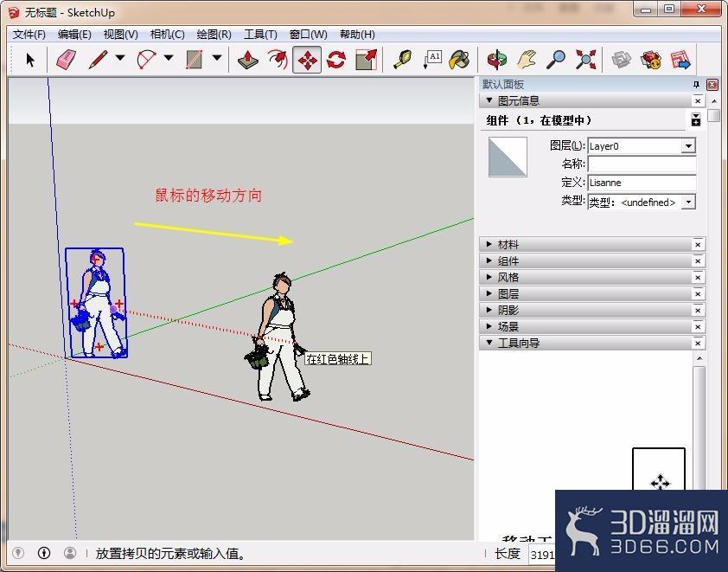Click the default tray scrollbar up arrow
Image resolution: width=728 pixels, height=572 pixels.
click(x=714, y=101)
